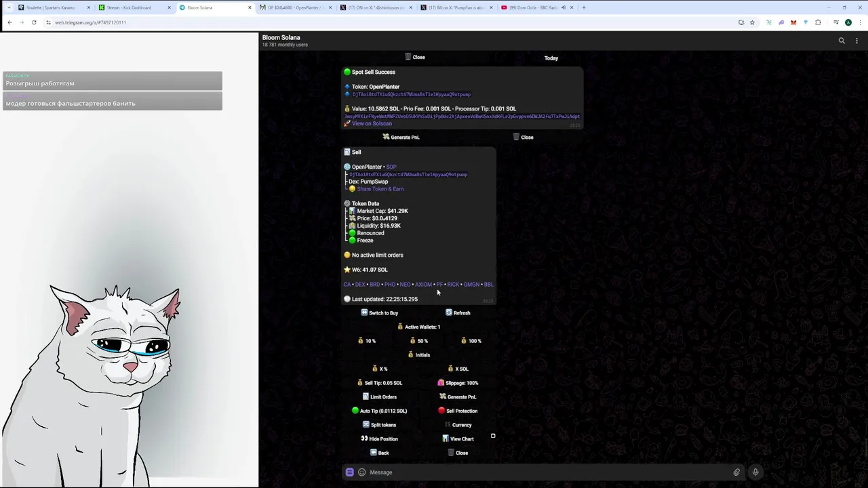Edit Slippage: 100% setting

click(458, 383)
